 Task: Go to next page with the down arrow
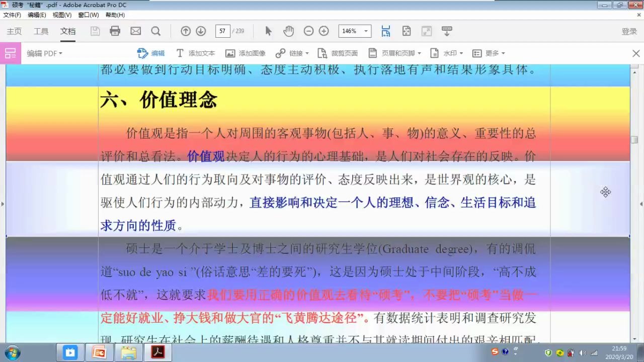tap(201, 31)
